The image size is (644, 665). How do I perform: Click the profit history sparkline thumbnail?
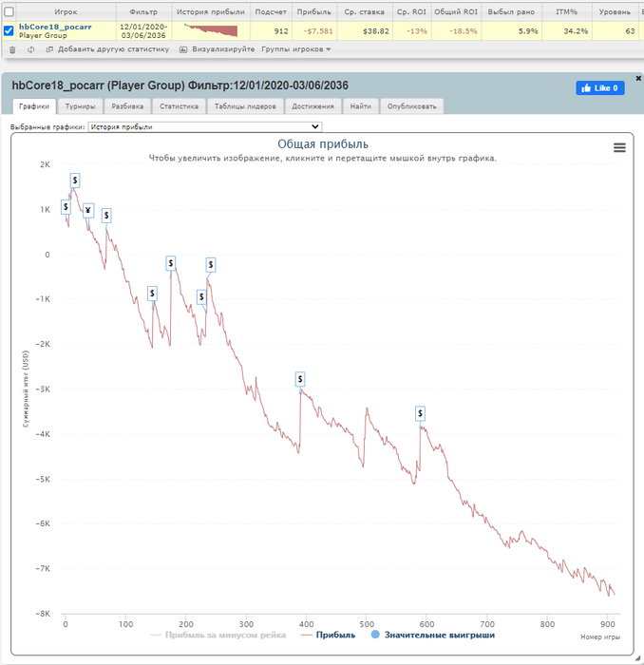(211, 30)
